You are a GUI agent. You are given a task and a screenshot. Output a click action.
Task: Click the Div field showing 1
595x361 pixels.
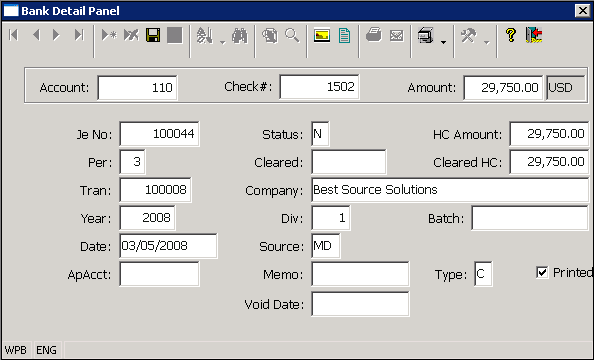coord(331,218)
